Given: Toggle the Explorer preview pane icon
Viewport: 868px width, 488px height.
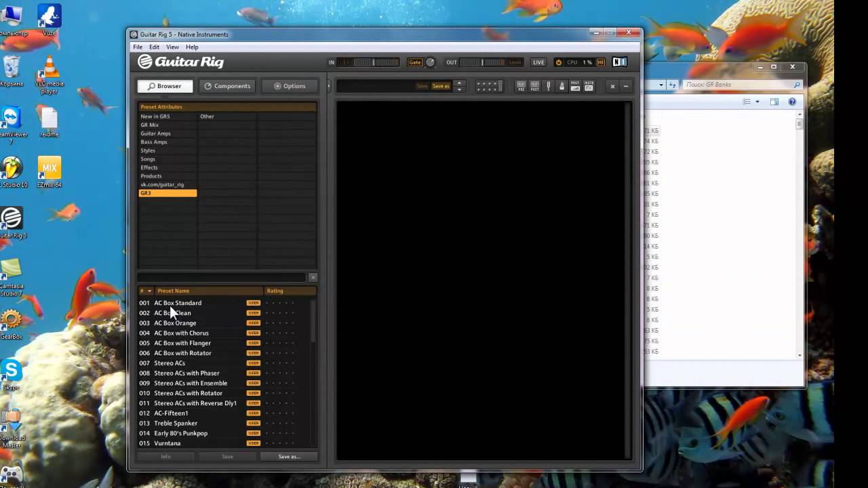Looking at the screenshot, I should coord(774,102).
